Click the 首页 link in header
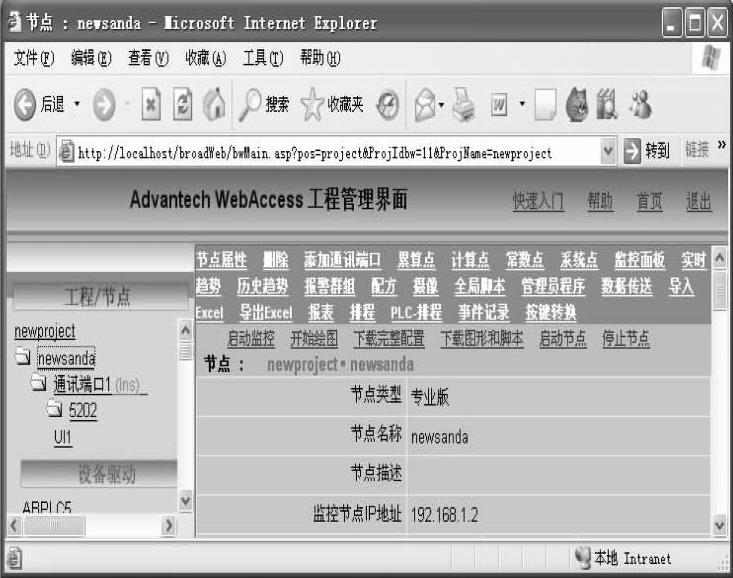Image resolution: width=733 pixels, height=578 pixels. (x=650, y=202)
